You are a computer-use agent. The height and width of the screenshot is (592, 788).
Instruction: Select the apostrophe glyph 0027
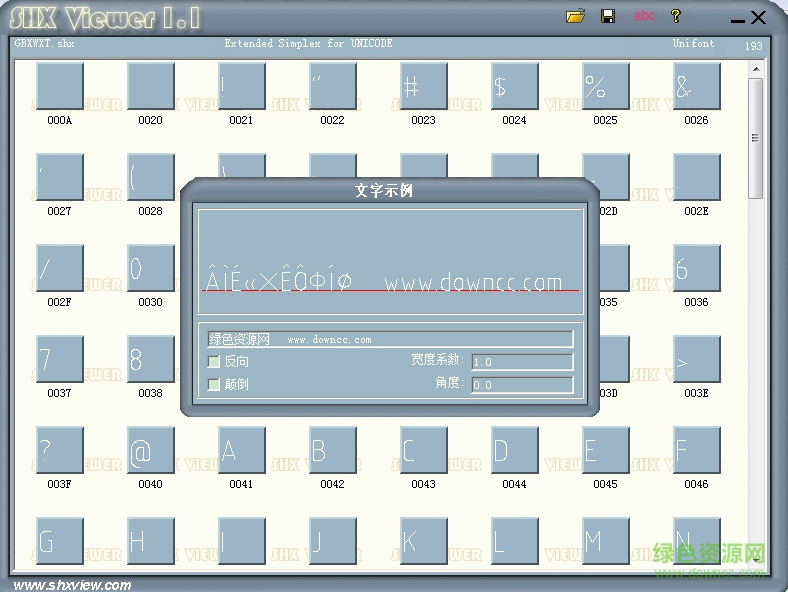pyautogui.click(x=59, y=177)
